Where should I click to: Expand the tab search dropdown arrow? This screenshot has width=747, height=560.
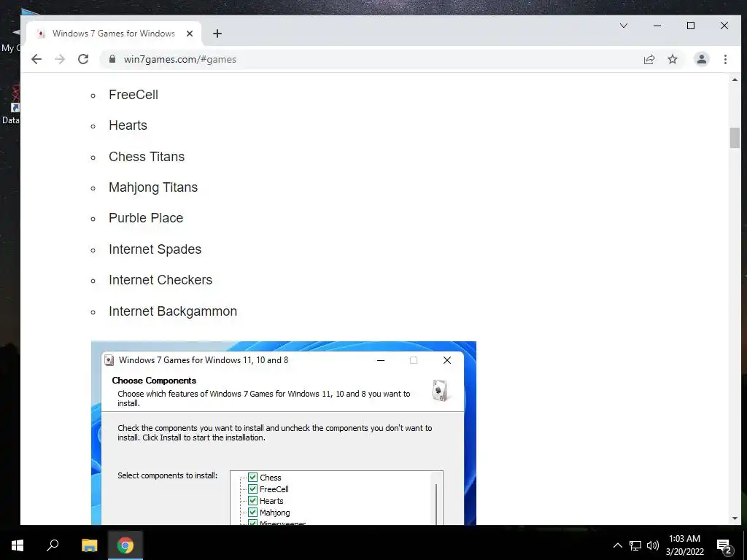click(x=624, y=26)
